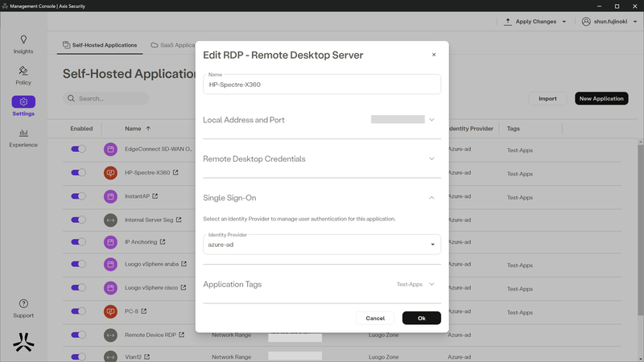Switch to SaaS Applications tab
Viewport: 644px width, 362px height.
(173, 45)
